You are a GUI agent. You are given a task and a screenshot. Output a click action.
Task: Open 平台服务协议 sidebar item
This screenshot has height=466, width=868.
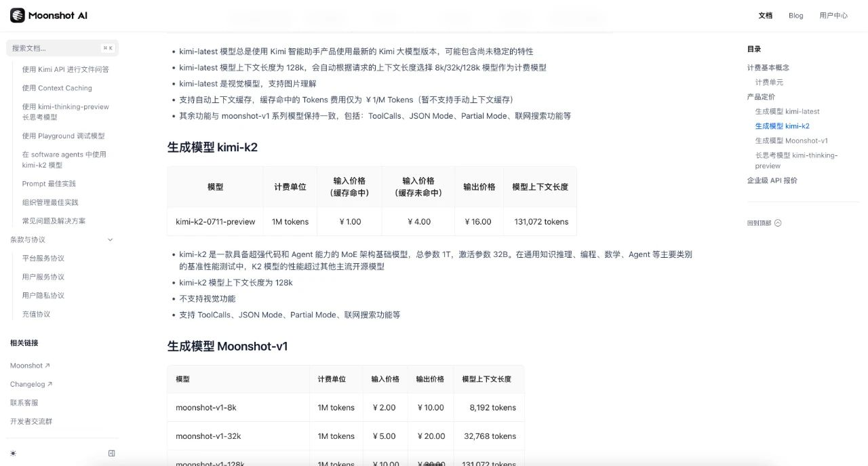pos(43,258)
